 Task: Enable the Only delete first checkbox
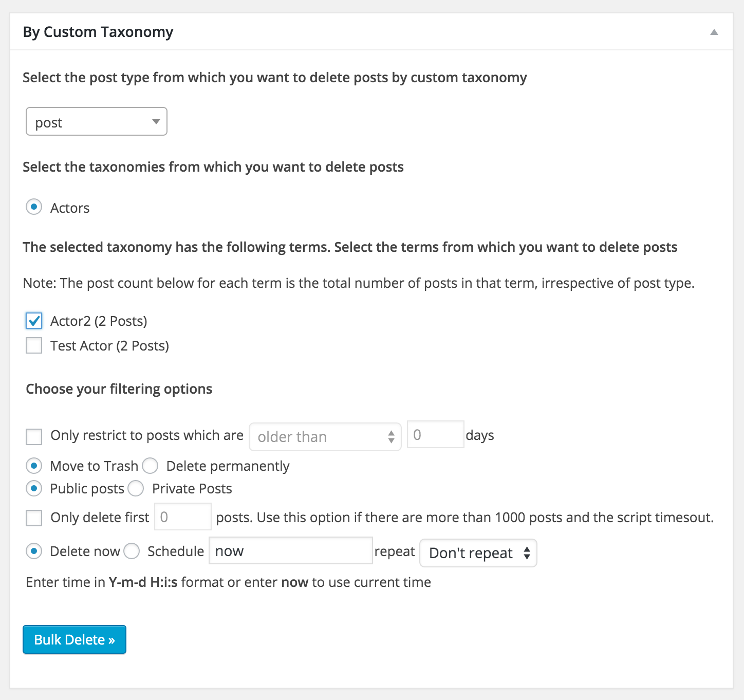[x=34, y=518]
